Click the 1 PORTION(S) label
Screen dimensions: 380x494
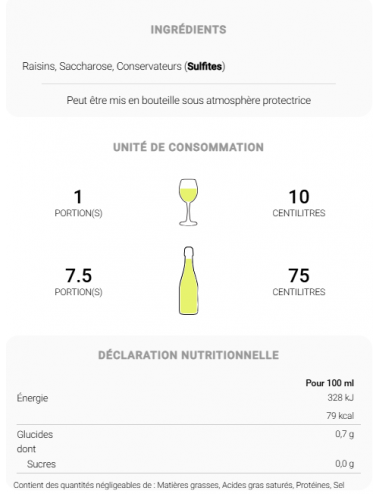(78, 203)
